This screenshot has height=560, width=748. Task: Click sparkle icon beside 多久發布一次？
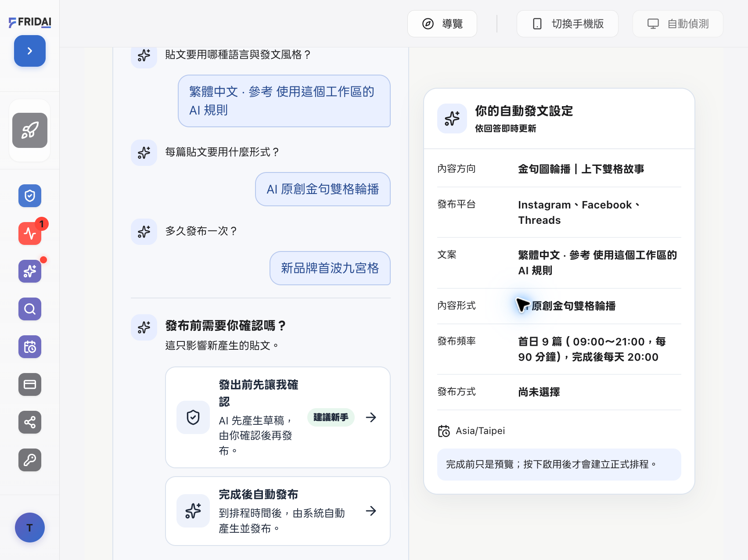tap(144, 232)
